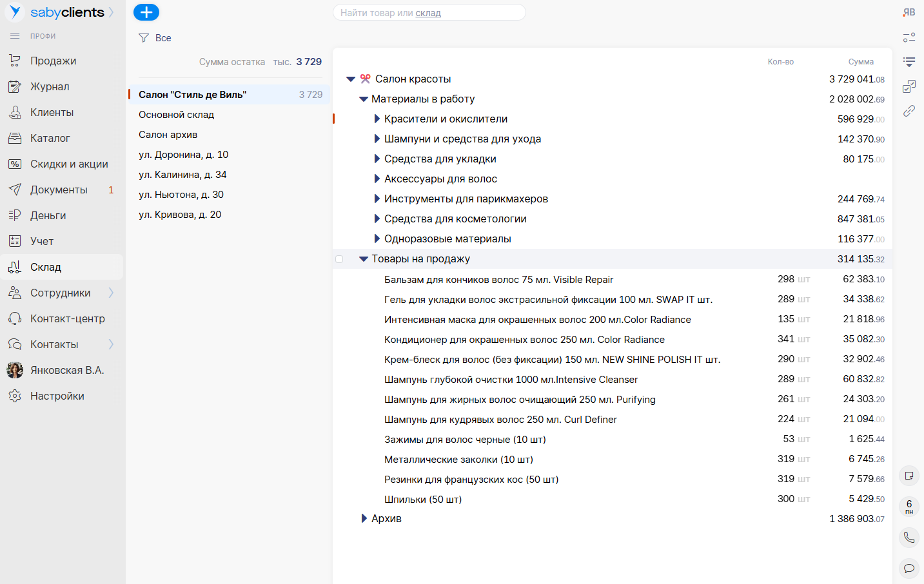Expand the Архив group
The image size is (924, 584).
[x=364, y=519]
